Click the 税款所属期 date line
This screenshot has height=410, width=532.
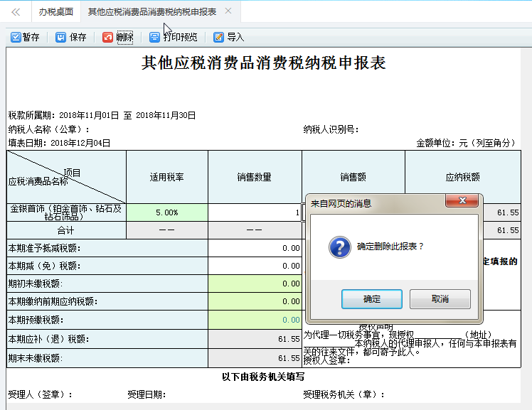(102, 115)
